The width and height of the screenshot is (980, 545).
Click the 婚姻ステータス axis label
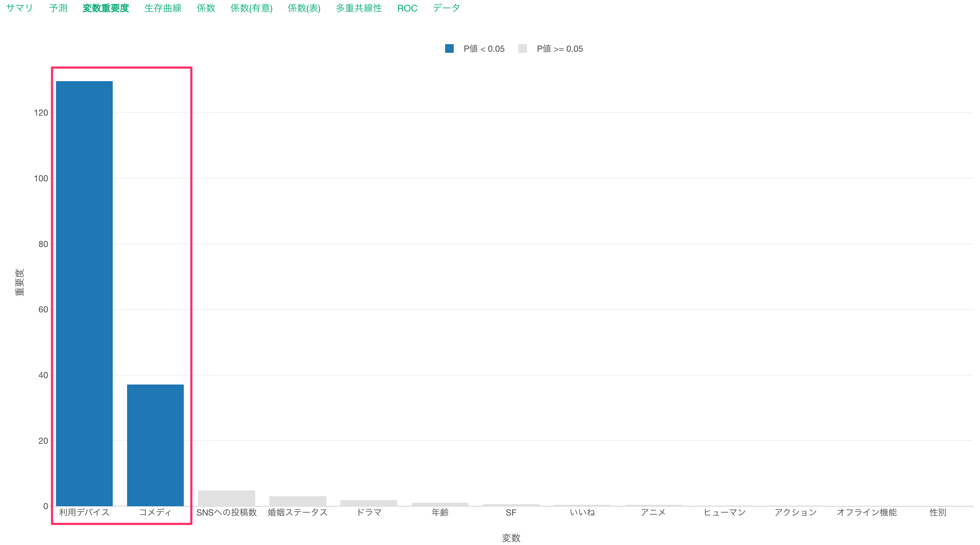click(x=298, y=512)
